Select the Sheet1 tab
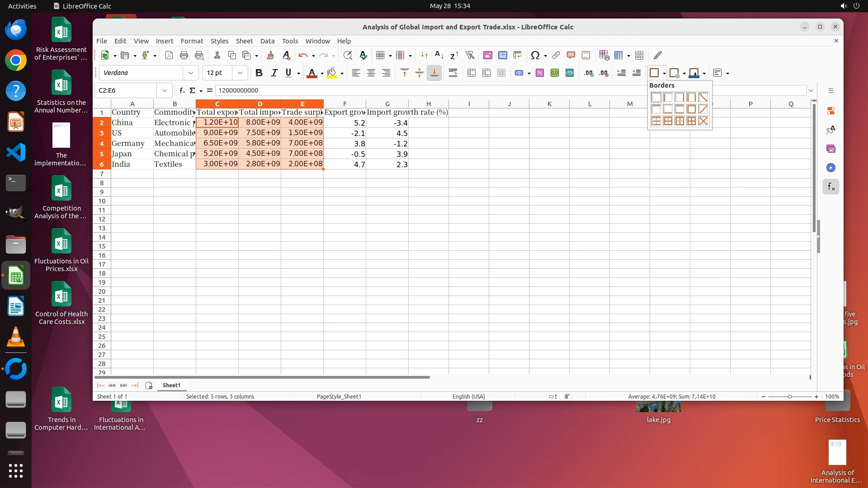 (171, 385)
